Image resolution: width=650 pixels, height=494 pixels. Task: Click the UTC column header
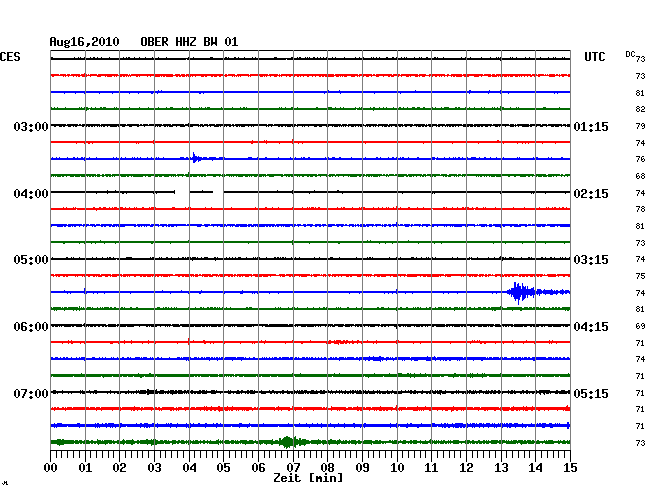pyautogui.click(x=595, y=57)
